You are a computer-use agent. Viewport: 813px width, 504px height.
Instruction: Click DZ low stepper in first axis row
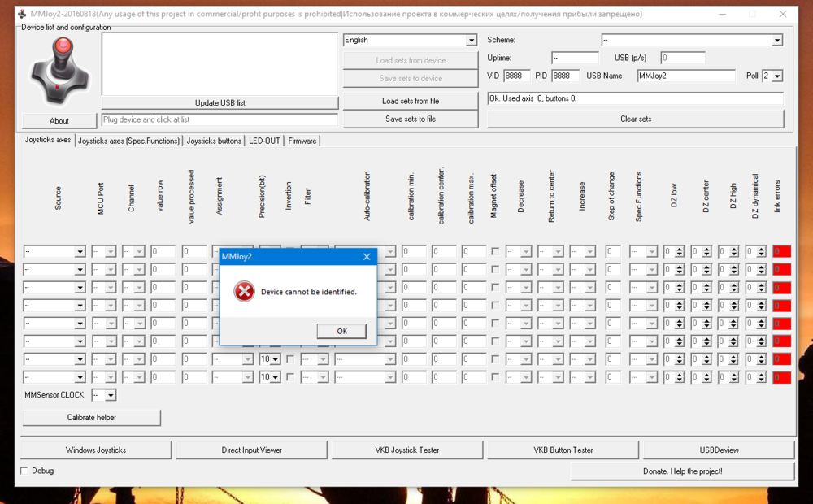[679, 251]
